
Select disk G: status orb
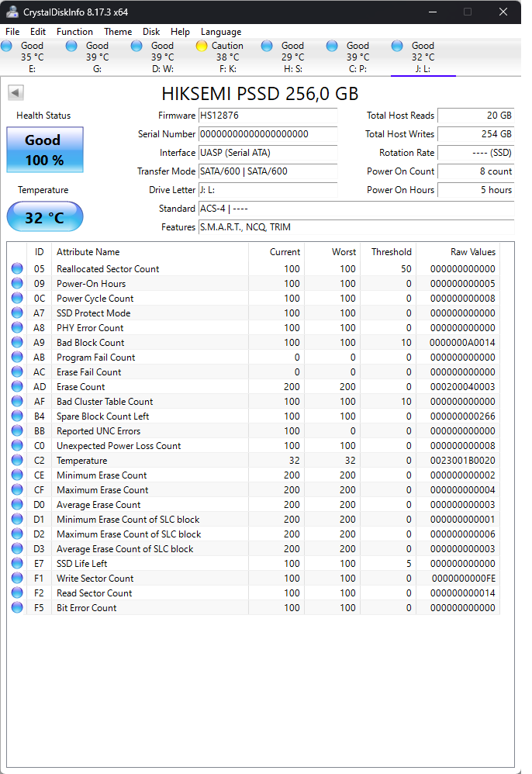click(x=71, y=46)
